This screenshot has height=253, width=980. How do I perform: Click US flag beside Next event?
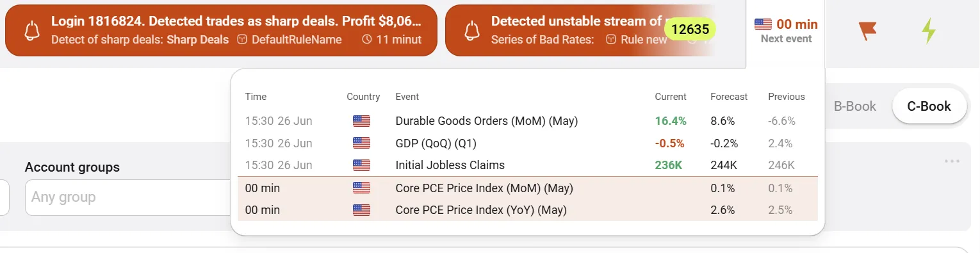763,24
